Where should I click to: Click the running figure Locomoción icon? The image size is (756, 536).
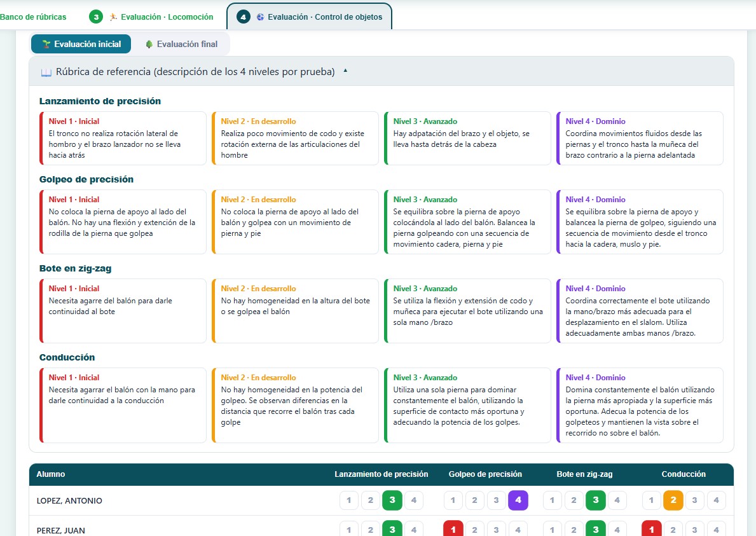(x=113, y=17)
